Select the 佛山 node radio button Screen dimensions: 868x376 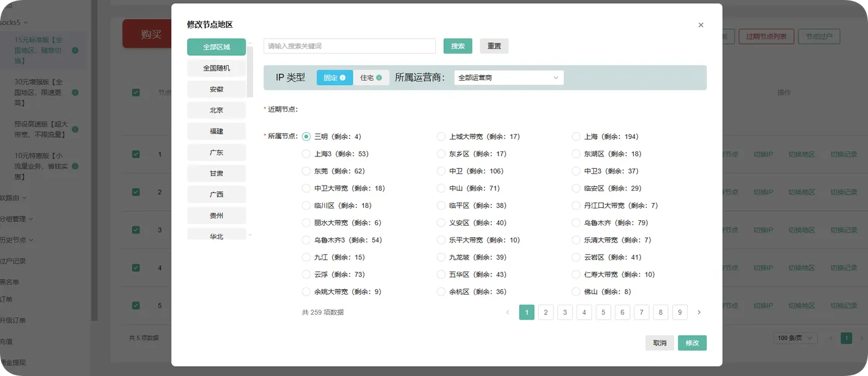576,292
